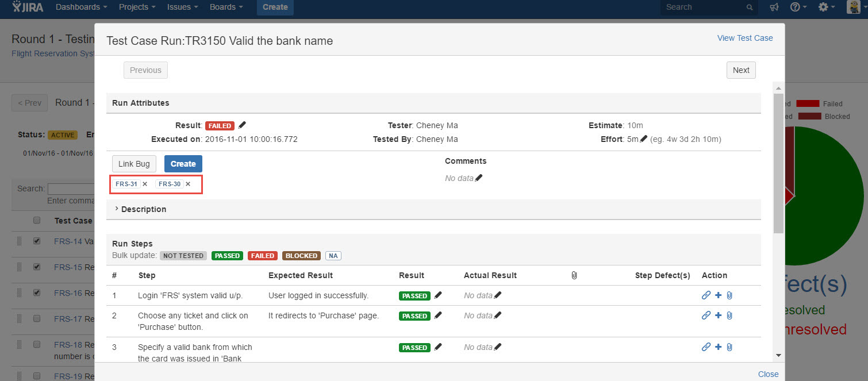868x381 pixels.
Task: Expand the Description section
Action: (x=141, y=209)
